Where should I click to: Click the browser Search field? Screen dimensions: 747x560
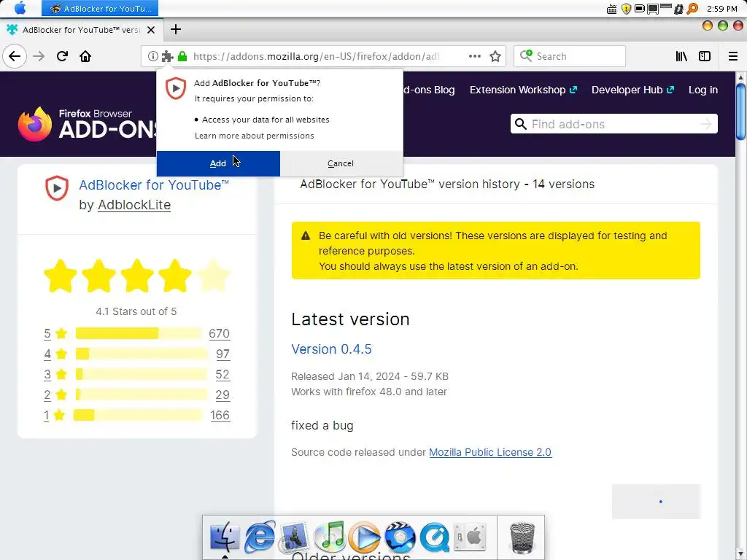coord(569,56)
